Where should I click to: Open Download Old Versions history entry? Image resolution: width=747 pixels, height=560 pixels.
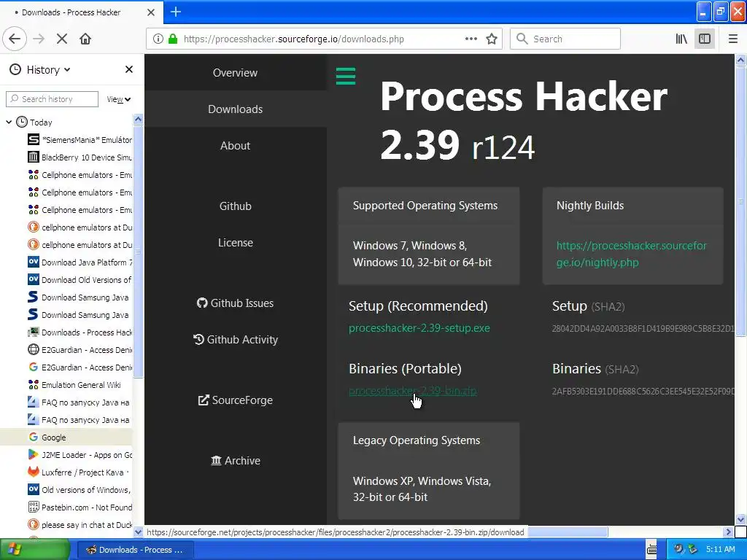[80, 280]
